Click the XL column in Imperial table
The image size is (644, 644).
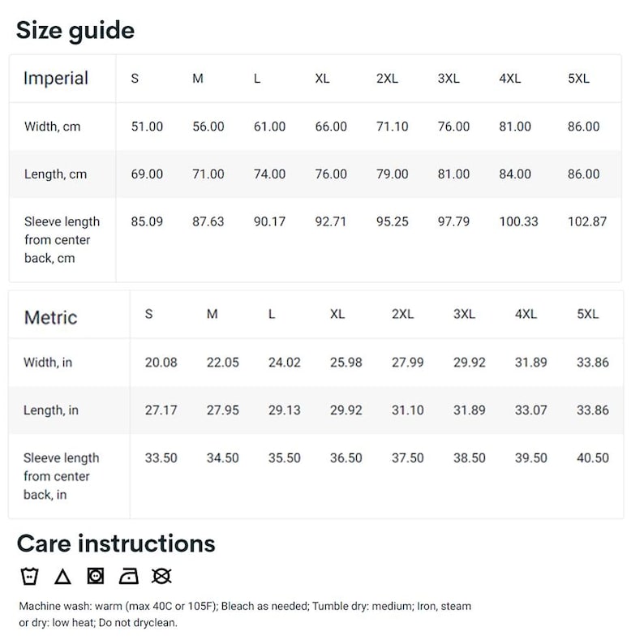point(323,78)
